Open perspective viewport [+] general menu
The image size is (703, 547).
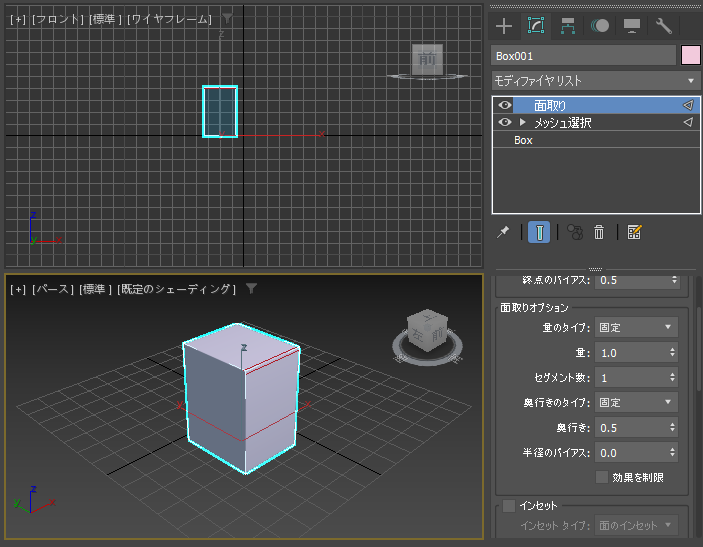point(18,289)
